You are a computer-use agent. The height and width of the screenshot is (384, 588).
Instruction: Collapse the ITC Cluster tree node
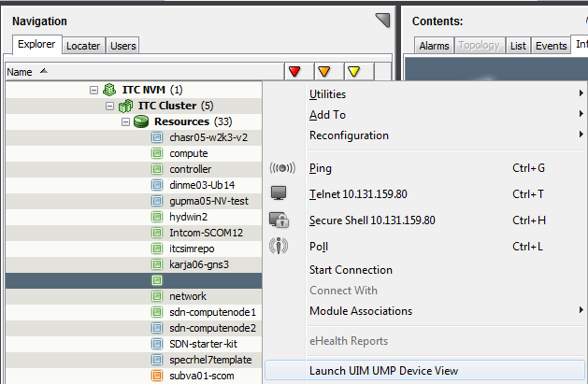point(109,107)
